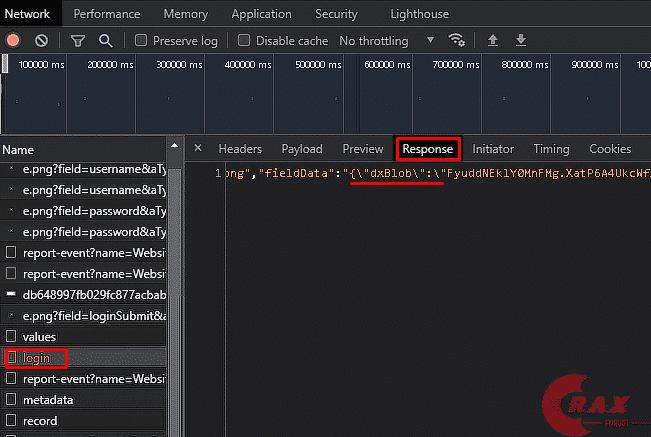Open the No throttling dropdown
This screenshot has height=437, width=651.
386,41
